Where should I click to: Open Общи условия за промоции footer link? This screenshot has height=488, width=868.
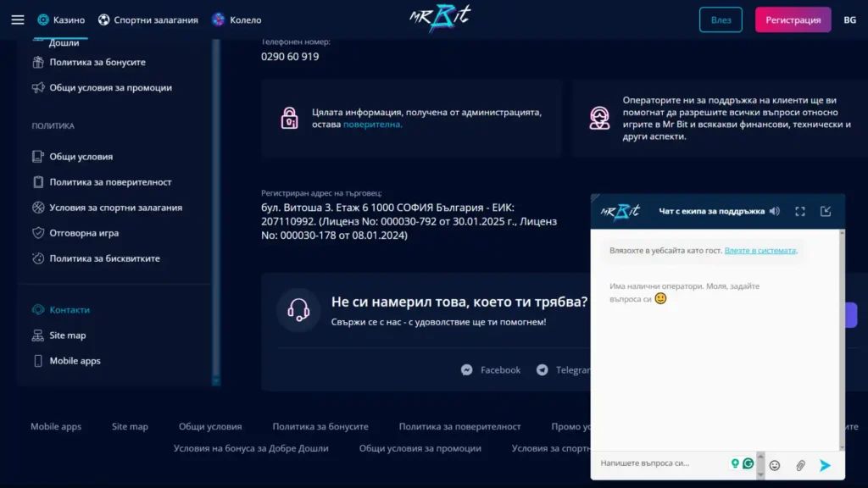[420, 449]
